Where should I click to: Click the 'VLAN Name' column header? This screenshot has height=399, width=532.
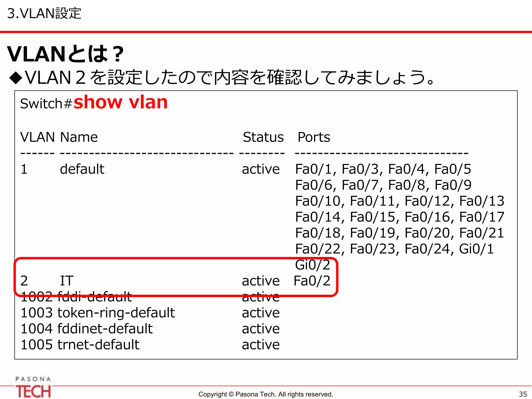click(x=59, y=137)
